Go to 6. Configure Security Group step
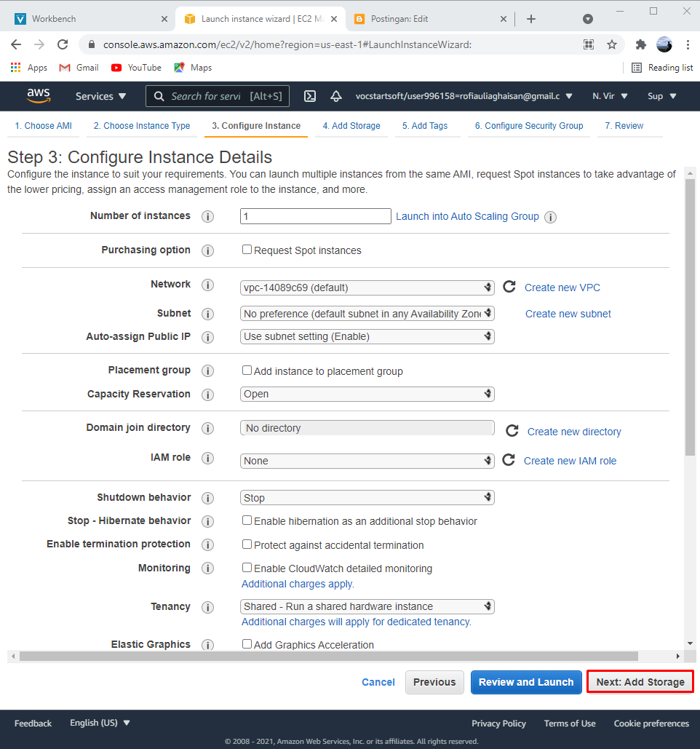 [529, 126]
